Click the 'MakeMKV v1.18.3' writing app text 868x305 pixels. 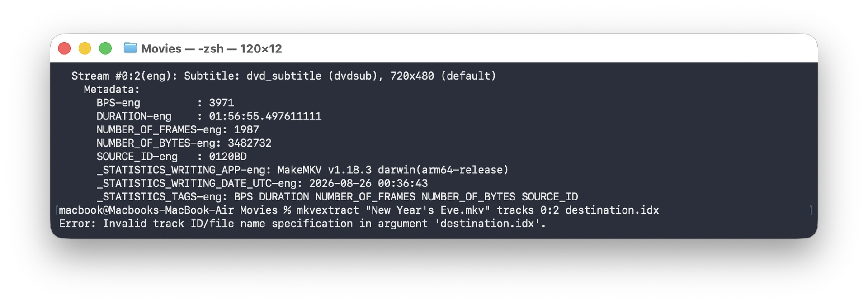[x=325, y=170]
